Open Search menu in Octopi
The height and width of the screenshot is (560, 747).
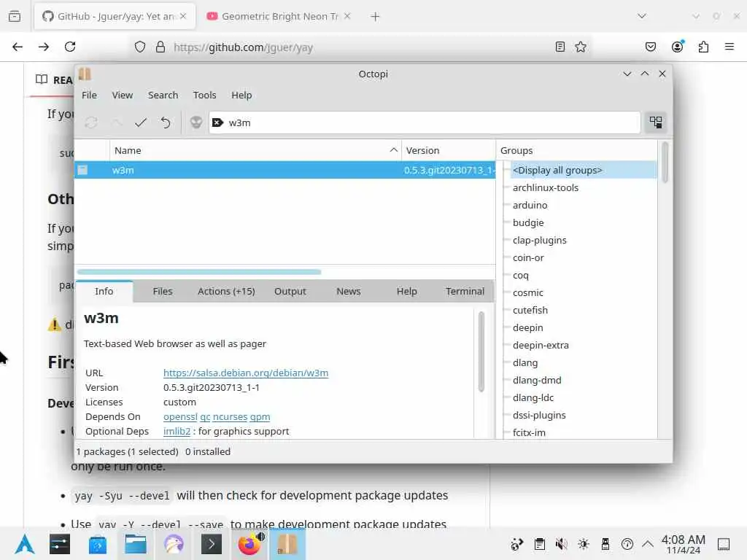click(x=163, y=96)
